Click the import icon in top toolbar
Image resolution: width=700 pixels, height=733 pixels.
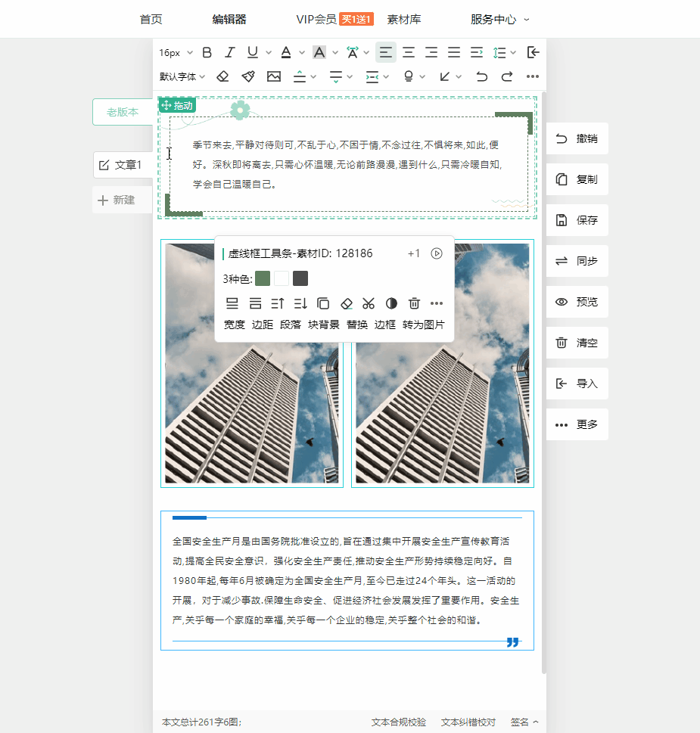(x=533, y=52)
